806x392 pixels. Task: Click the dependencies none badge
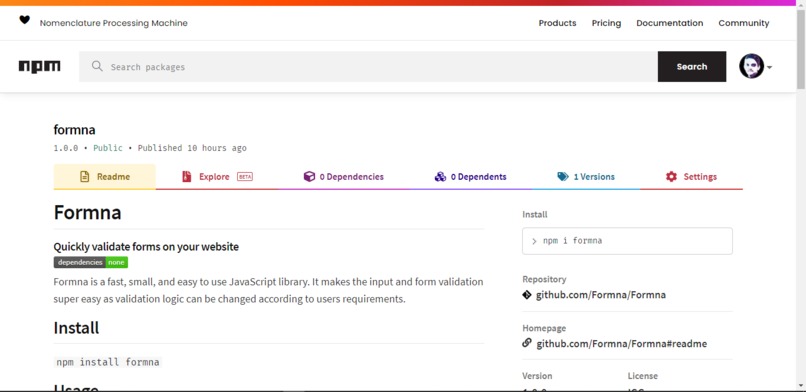[90, 263]
